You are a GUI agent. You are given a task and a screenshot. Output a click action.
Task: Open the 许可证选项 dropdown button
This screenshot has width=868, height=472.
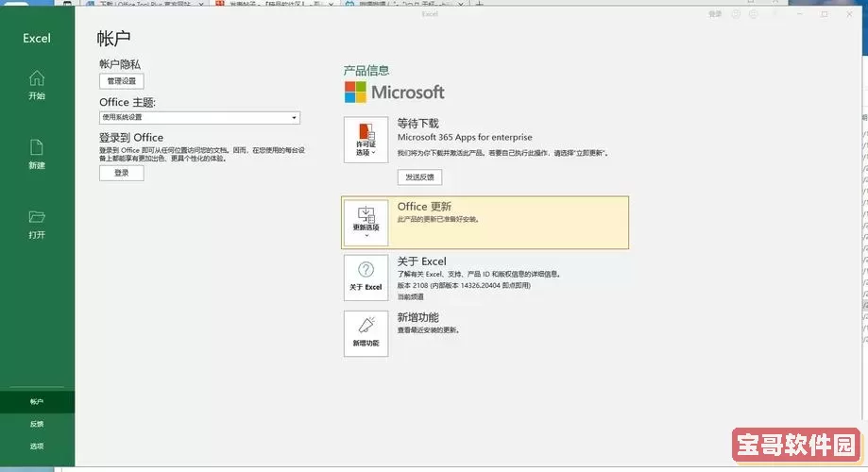pos(366,140)
